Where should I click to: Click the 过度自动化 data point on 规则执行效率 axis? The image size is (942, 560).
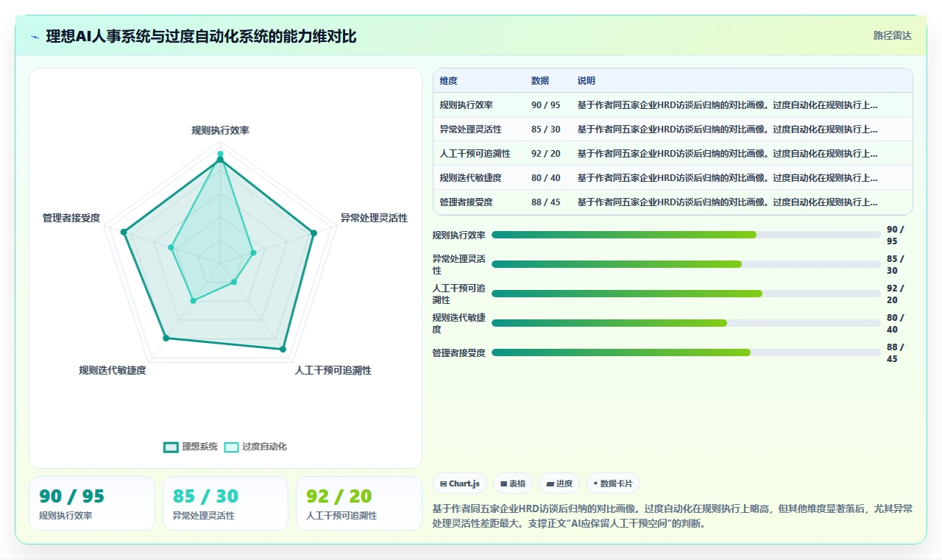(219, 155)
